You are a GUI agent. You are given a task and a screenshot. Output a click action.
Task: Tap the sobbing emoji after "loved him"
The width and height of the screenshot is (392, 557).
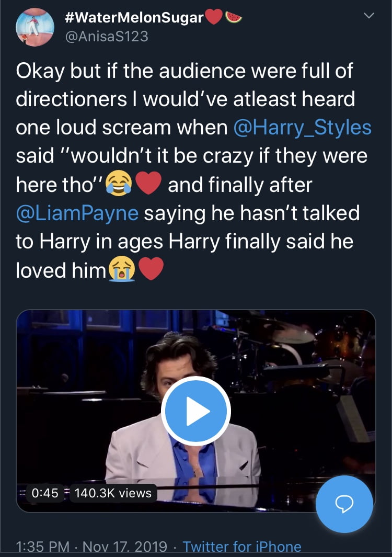(121, 269)
